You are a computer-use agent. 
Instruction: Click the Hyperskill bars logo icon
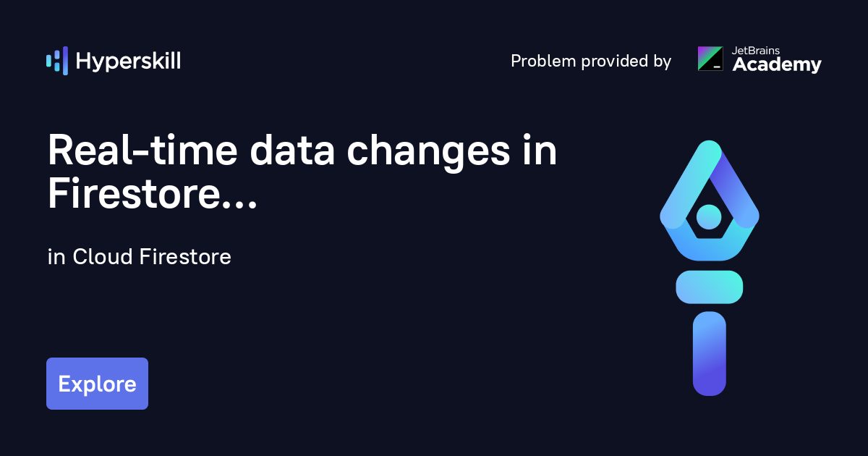[57, 61]
